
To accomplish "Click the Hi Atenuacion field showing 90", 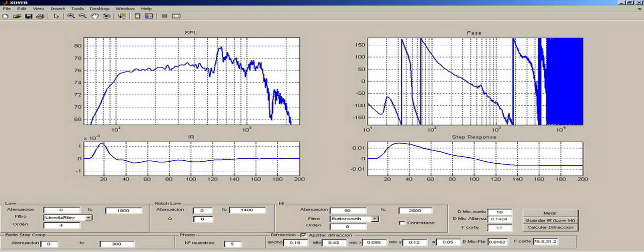I will coord(348,211).
